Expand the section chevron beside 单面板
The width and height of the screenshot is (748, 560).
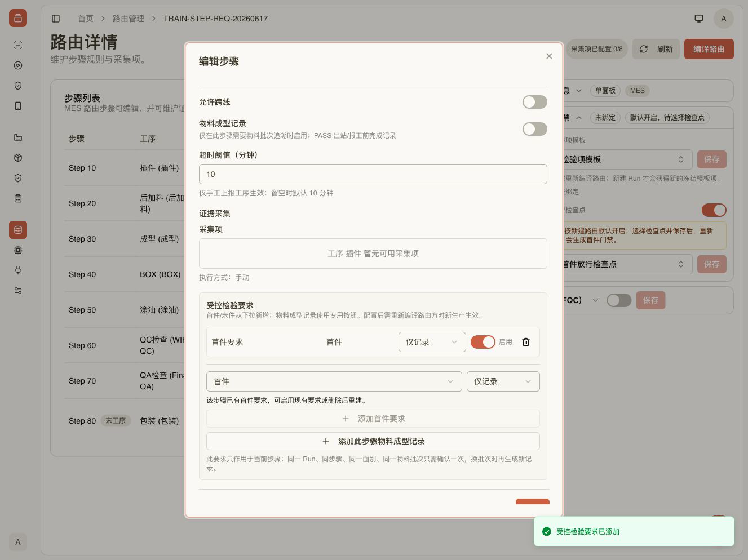tap(578, 91)
